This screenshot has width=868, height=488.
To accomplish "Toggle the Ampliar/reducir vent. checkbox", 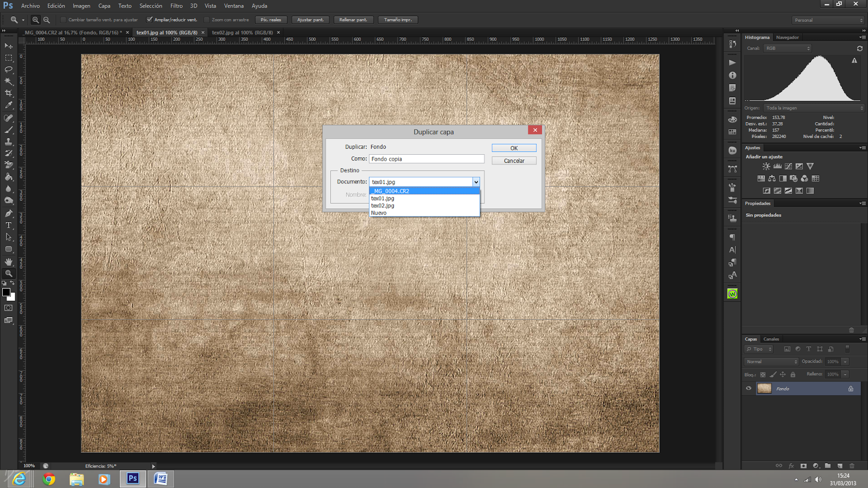I will (150, 20).
